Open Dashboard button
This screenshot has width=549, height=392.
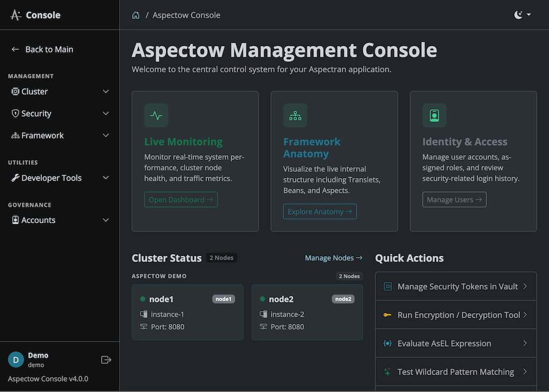coord(181,199)
